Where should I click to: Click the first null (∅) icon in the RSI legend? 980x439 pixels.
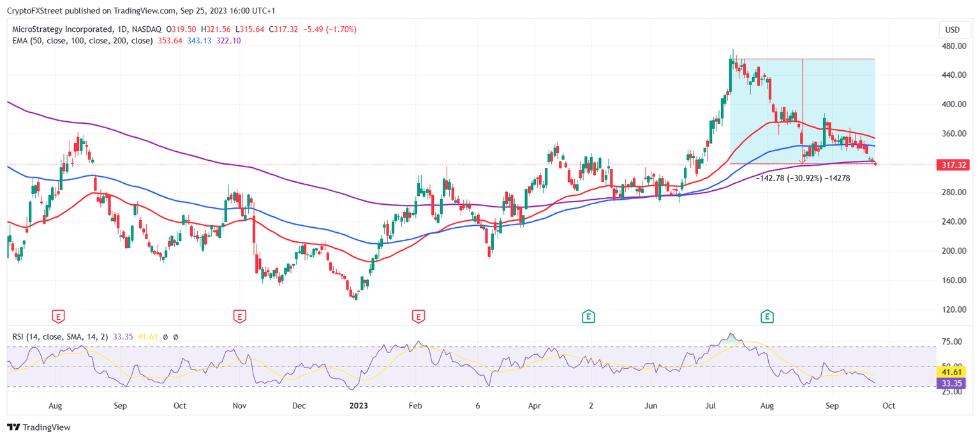point(166,338)
